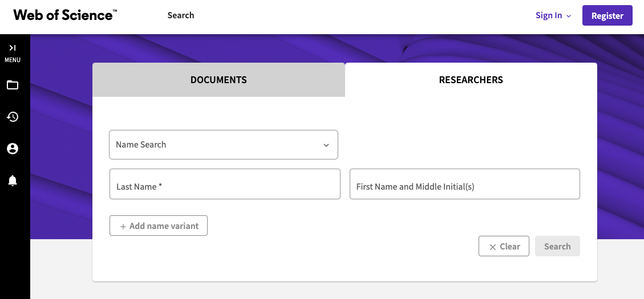
Task: View notifications via the bell icon
Action: point(13,181)
